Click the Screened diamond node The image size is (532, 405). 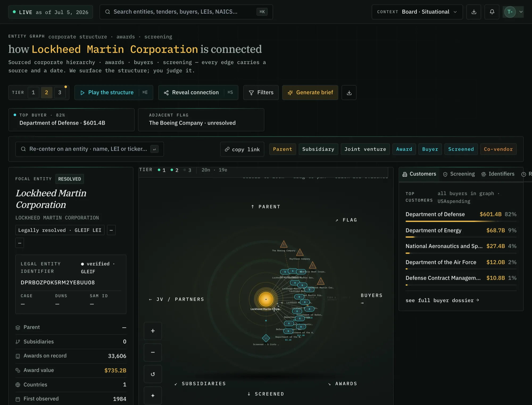266,338
